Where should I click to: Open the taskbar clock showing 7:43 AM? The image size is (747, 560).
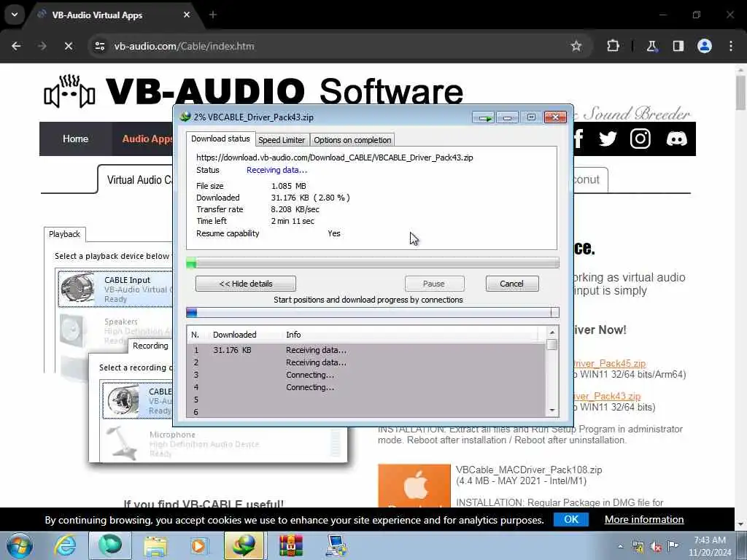710,546
